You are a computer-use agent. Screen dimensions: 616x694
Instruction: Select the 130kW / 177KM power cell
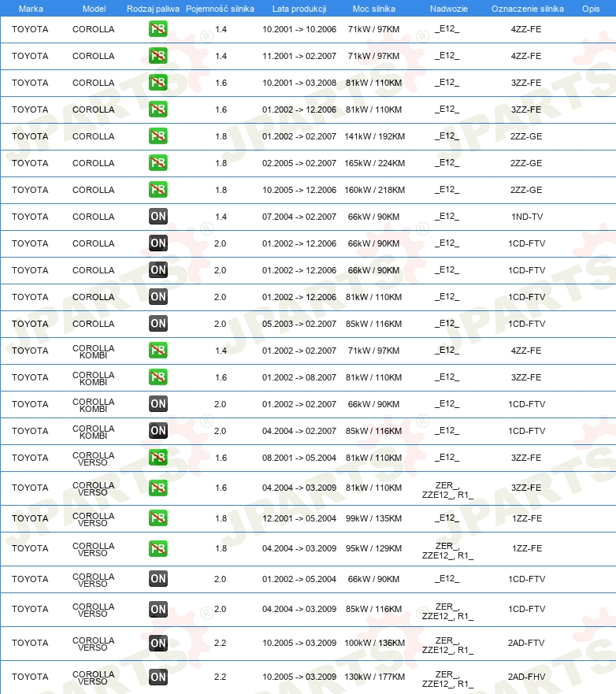pos(374,677)
